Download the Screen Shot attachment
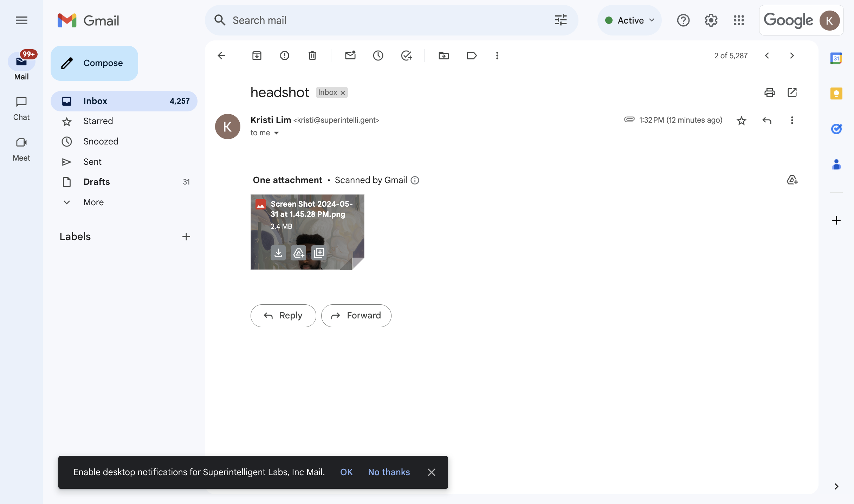This screenshot has width=854, height=504. coord(278,253)
